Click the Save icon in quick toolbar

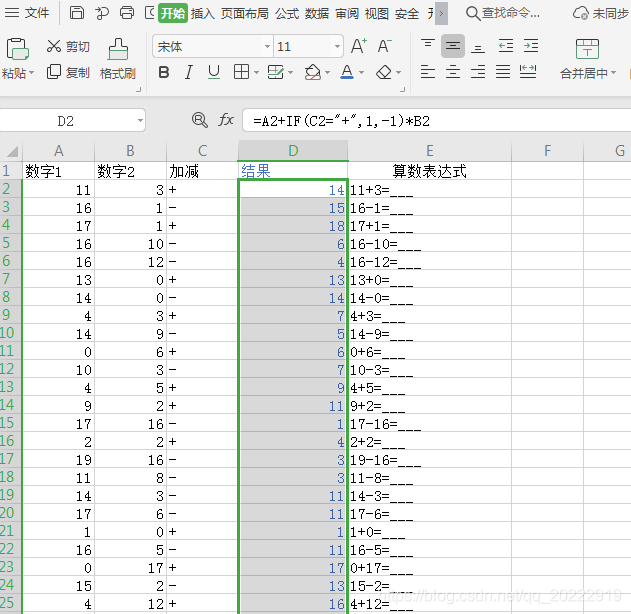(76, 13)
